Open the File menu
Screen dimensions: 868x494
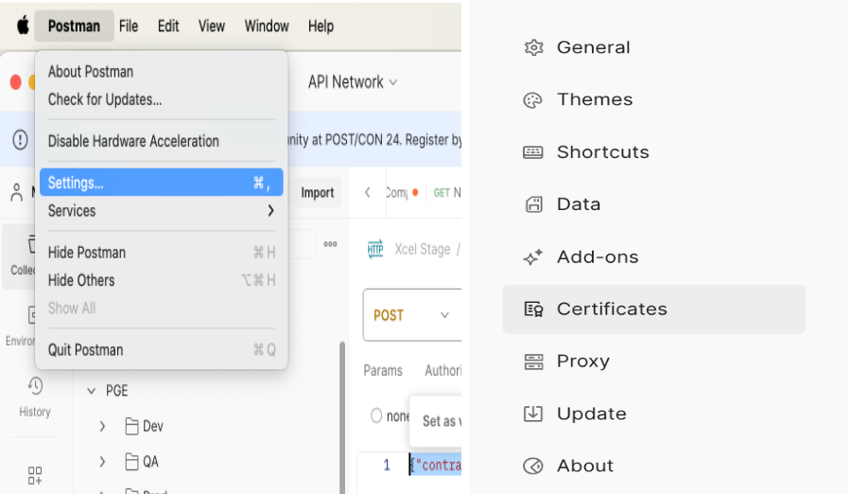click(129, 26)
